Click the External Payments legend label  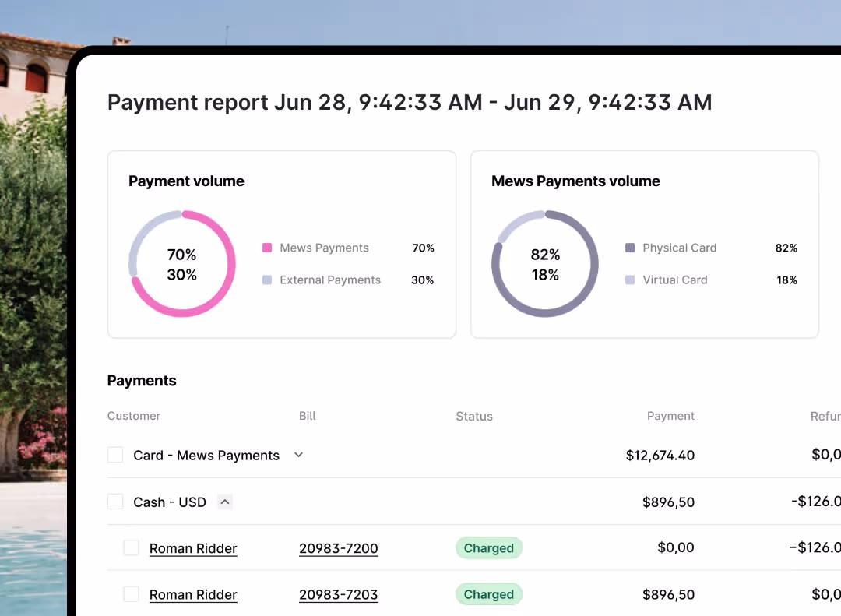coord(330,280)
